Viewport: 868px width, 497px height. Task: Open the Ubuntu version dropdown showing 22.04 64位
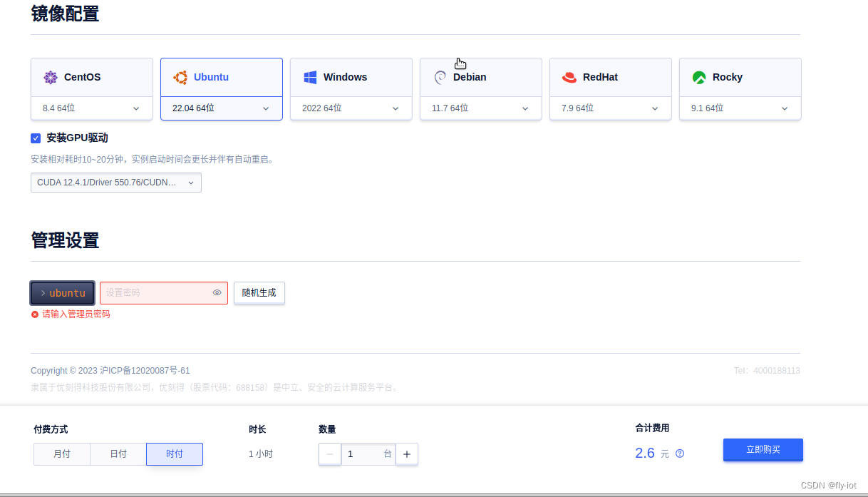click(221, 108)
